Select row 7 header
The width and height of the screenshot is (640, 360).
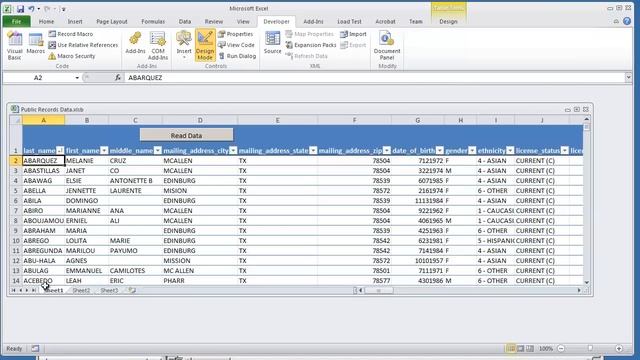click(x=16, y=211)
